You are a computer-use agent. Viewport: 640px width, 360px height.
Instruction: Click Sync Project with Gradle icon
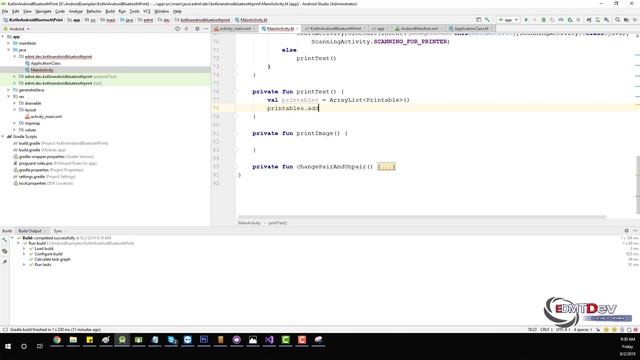[589, 20]
